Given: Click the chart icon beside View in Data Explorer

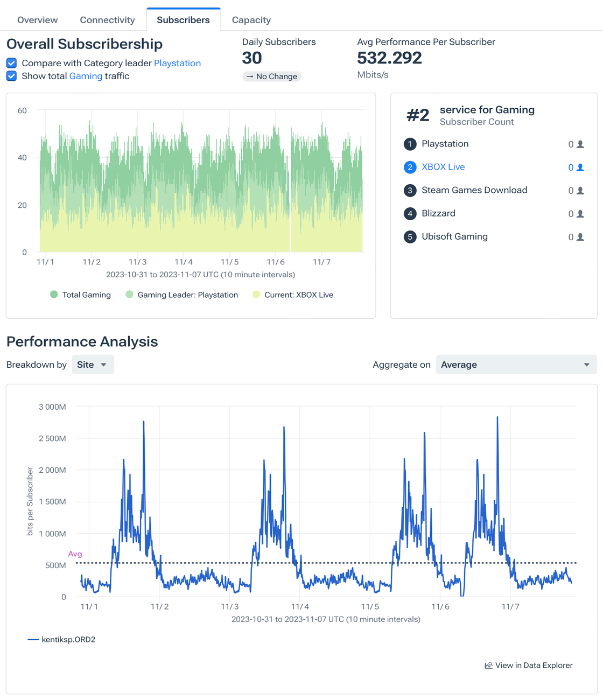Looking at the screenshot, I should (x=488, y=666).
